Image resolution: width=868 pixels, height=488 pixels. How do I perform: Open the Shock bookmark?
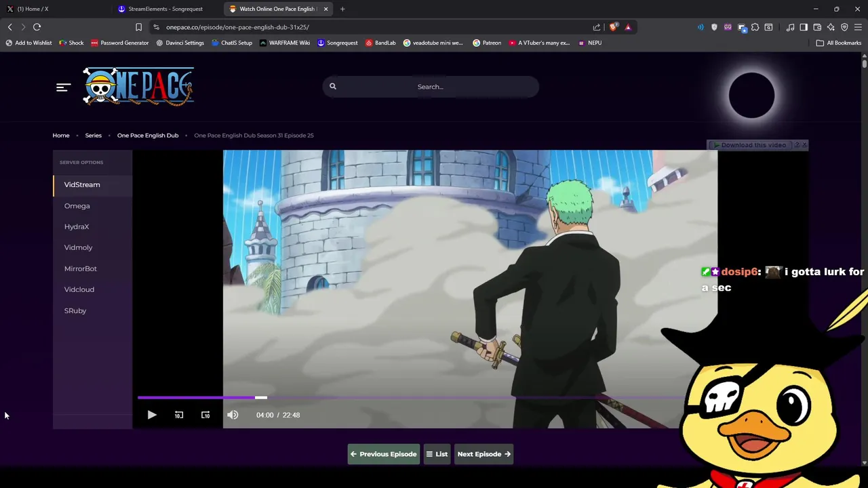(71, 43)
